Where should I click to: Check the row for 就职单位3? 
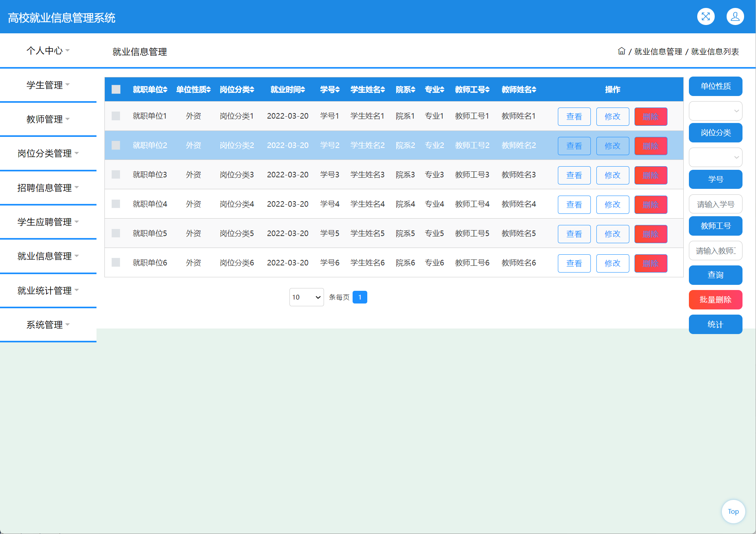tap(116, 175)
